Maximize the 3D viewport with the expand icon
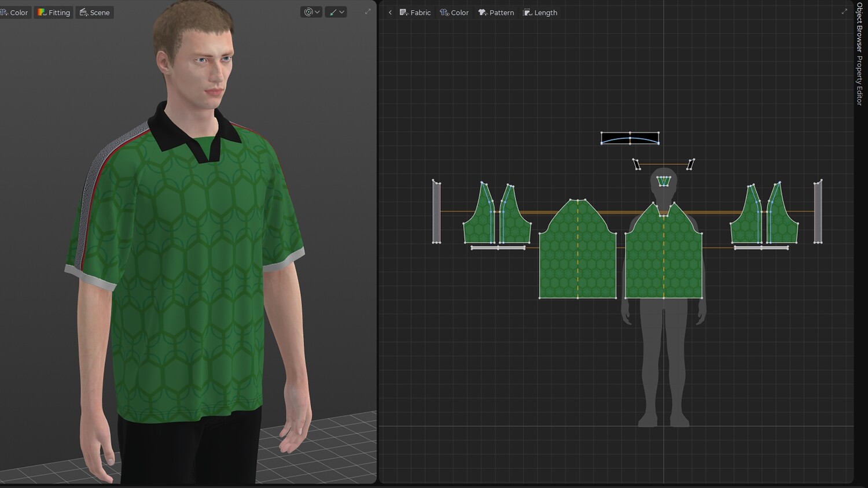The height and width of the screenshot is (488, 868). pos(367,12)
